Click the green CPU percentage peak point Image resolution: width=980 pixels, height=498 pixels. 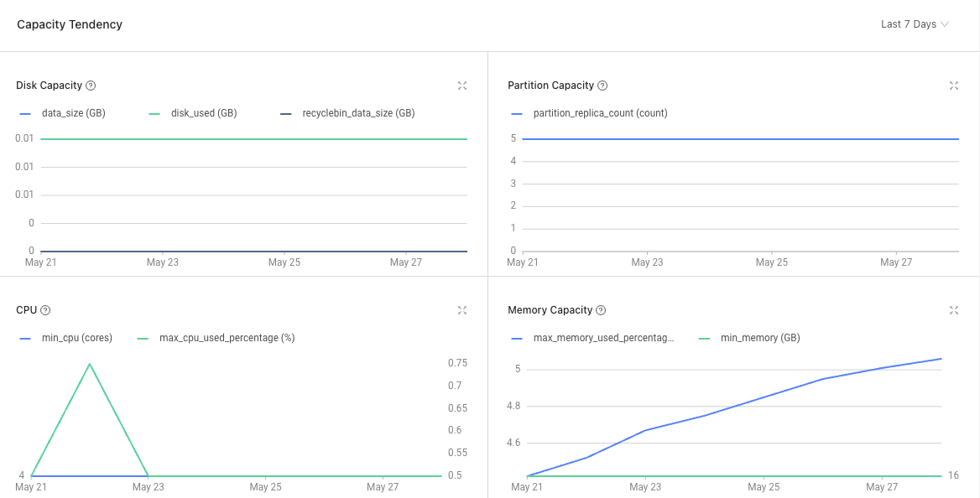click(90, 364)
